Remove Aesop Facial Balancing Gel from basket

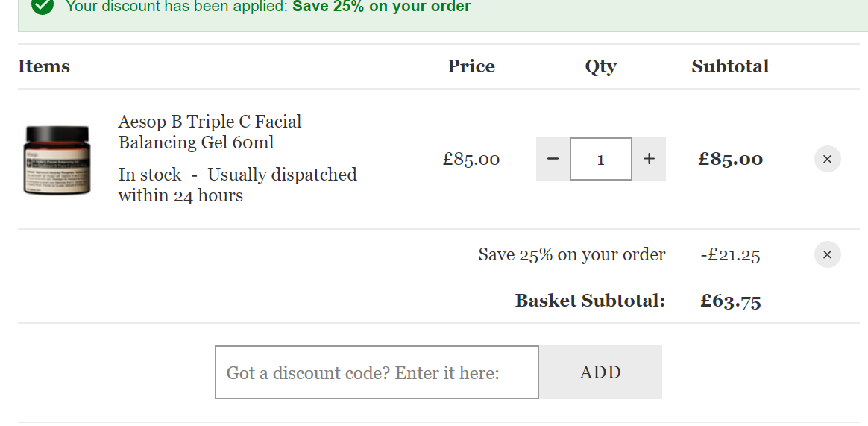pos(827,159)
